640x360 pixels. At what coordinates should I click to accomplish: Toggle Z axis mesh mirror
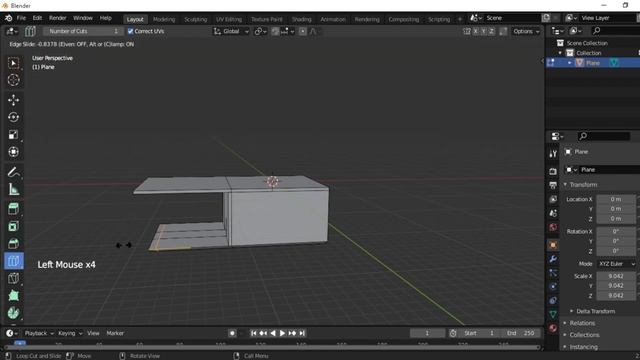(x=491, y=31)
